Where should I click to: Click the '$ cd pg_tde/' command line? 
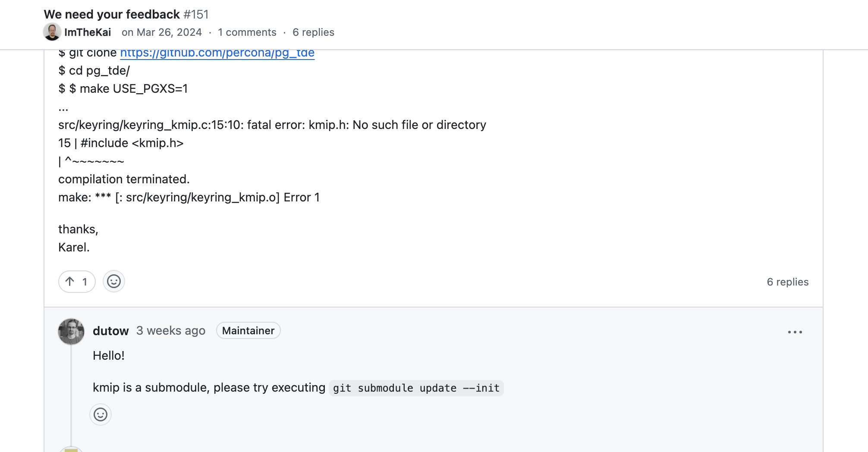(x=94, y=70)
